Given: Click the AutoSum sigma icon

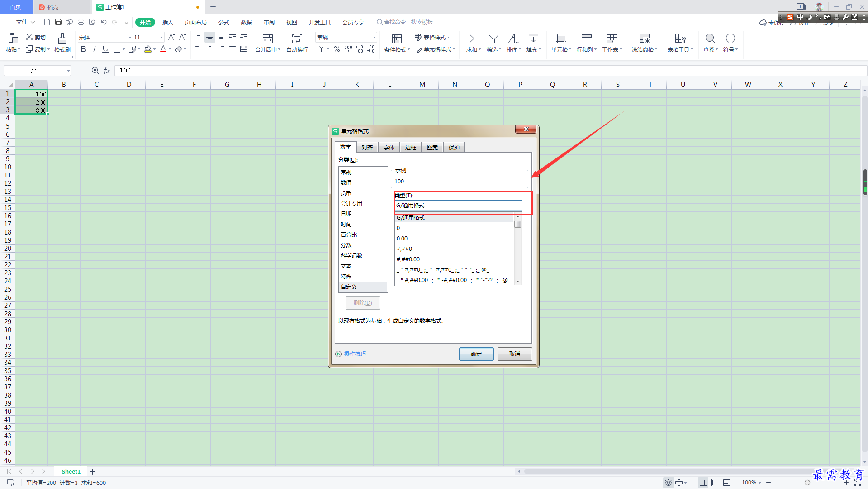Looking at the screenshot, I should click(x=473, y=38).
